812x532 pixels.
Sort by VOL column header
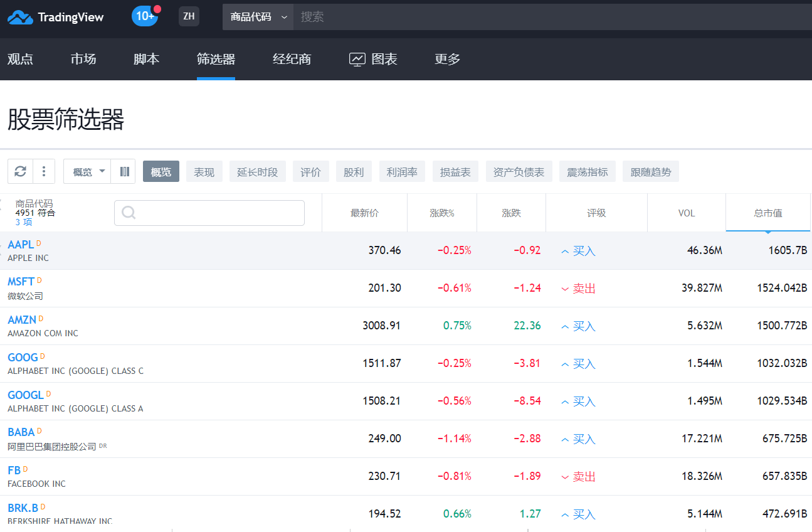point(687,213)
